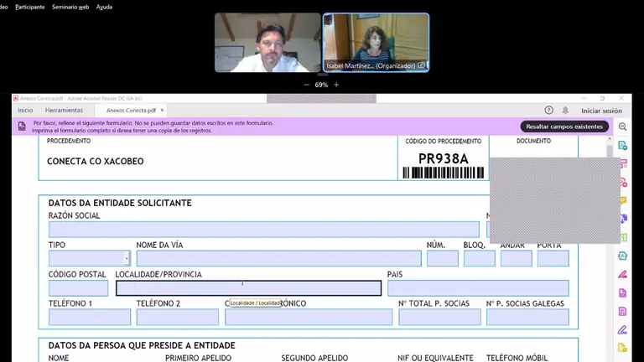Switch to the Herramientas tab
Screen dimensions: 644x362
[x=64, y=110]
